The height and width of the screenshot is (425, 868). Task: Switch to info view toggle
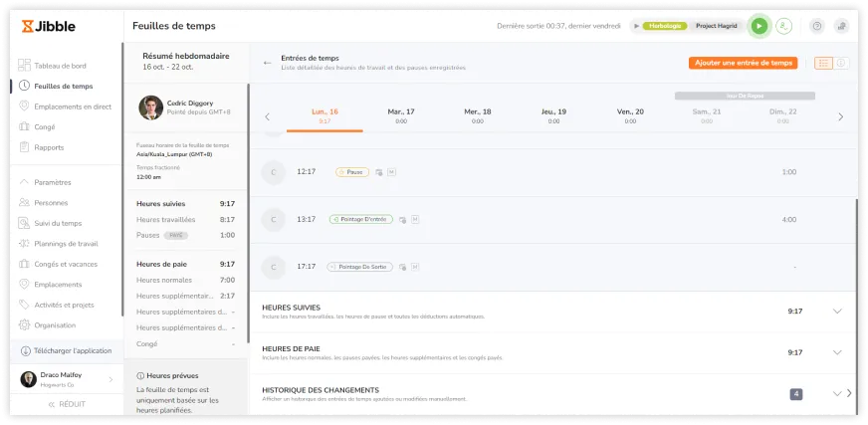pyautogui.click(x=841, y=63)
